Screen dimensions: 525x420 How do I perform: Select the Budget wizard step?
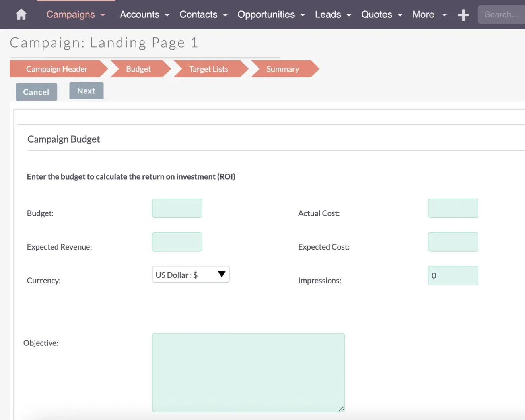pyautogui.click(x=138, y=69)
